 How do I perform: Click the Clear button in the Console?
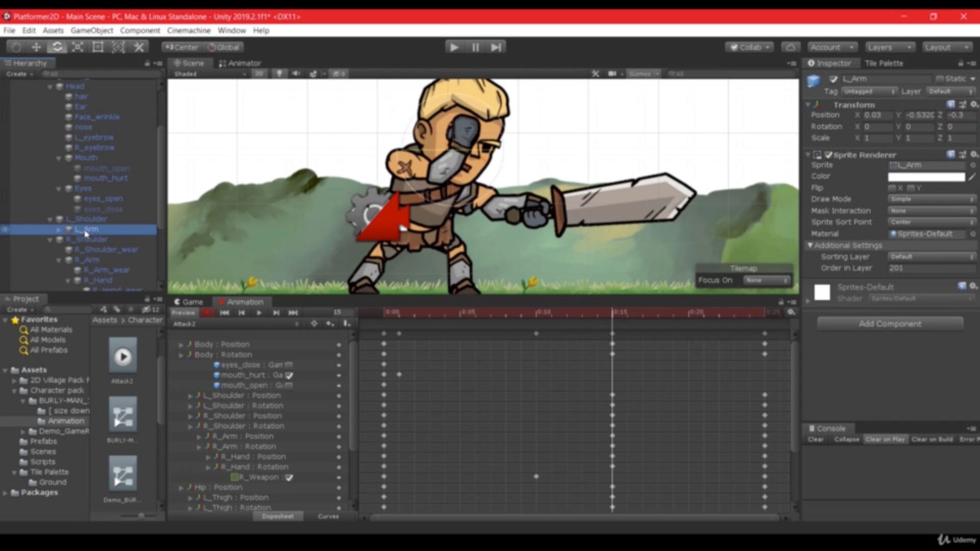(815, 439)
